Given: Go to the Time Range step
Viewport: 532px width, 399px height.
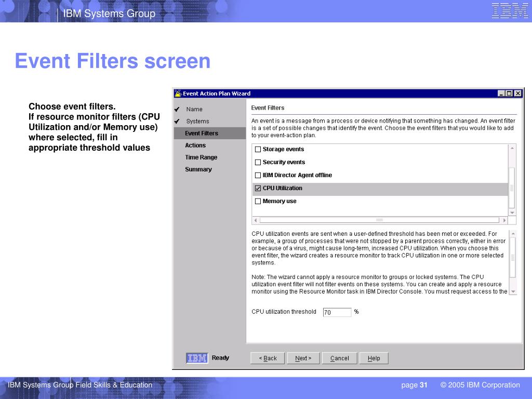Looking at the screenshot, I should pyautogui.click(x=201, y=157).
